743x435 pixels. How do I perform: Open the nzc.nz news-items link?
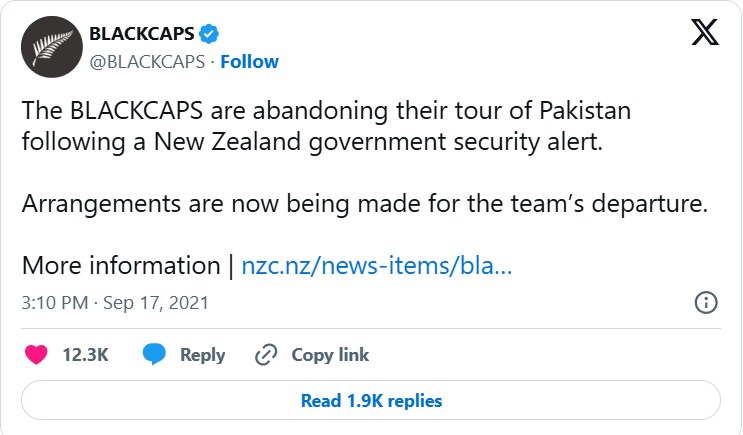pyautogui.click(x=377, y=266)
